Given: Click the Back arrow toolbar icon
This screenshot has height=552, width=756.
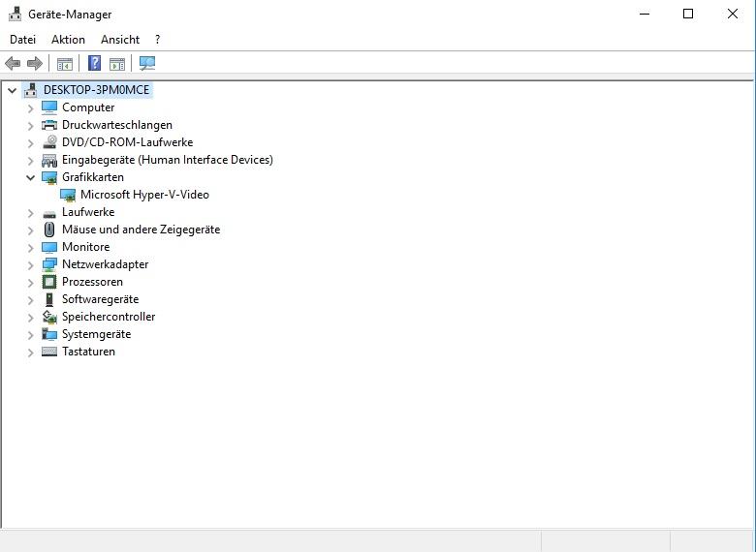Looking at the screenshot, I should (x=13, y=63).
